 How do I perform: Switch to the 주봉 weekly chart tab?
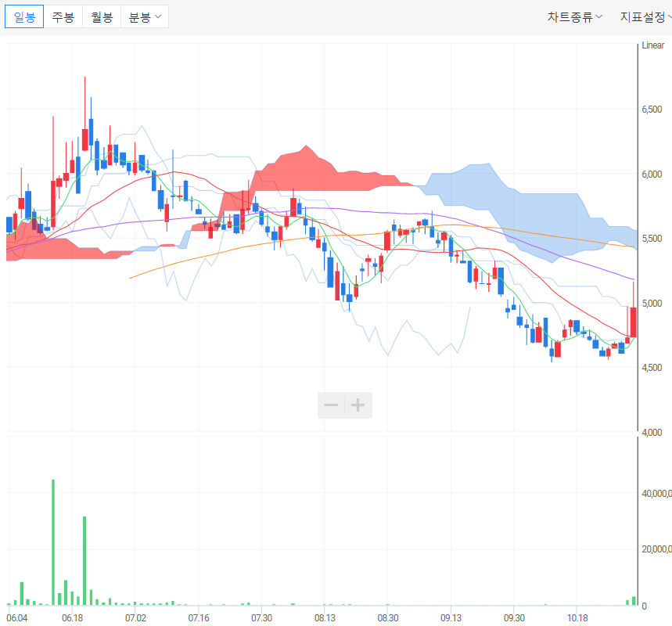click(x=63, y=16)
